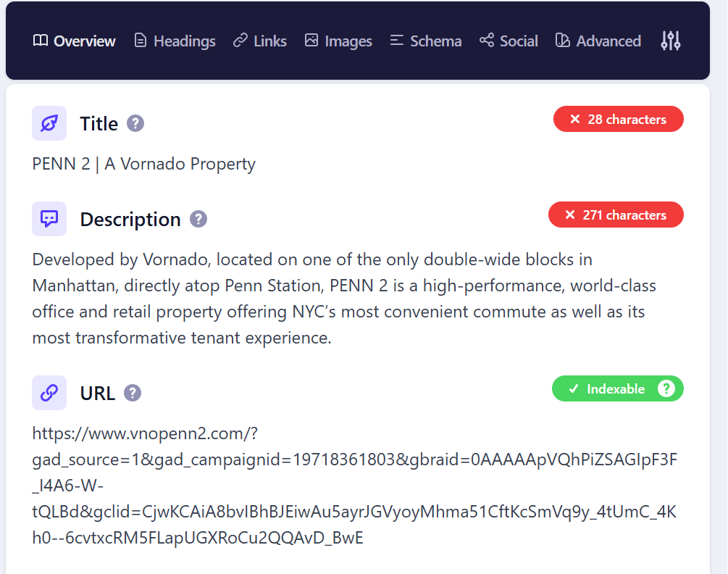Click the green Indexable status badge
The image size is (728, 574).
607,389
